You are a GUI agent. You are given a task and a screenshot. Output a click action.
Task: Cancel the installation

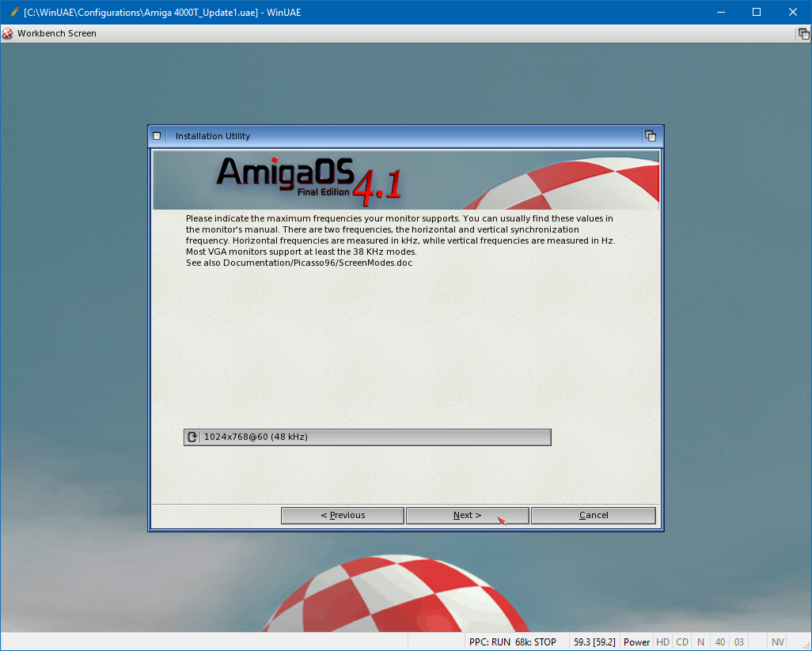click(594, 515)
